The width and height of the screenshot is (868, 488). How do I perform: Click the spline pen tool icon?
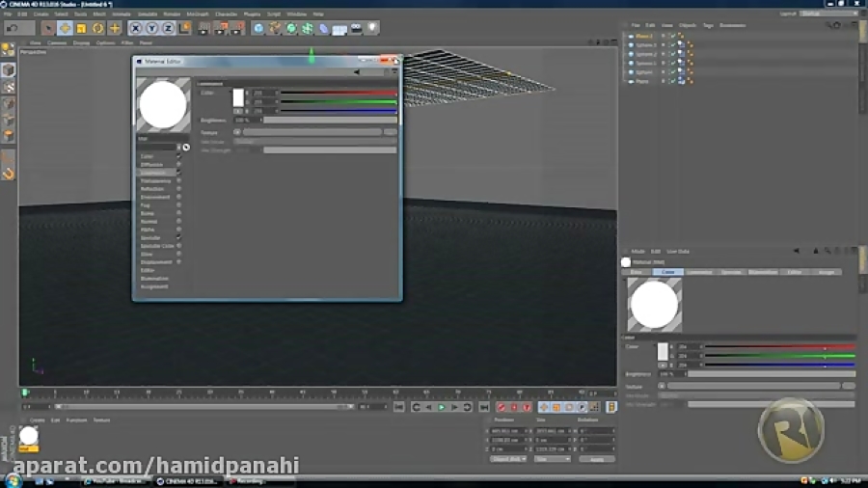275,28
